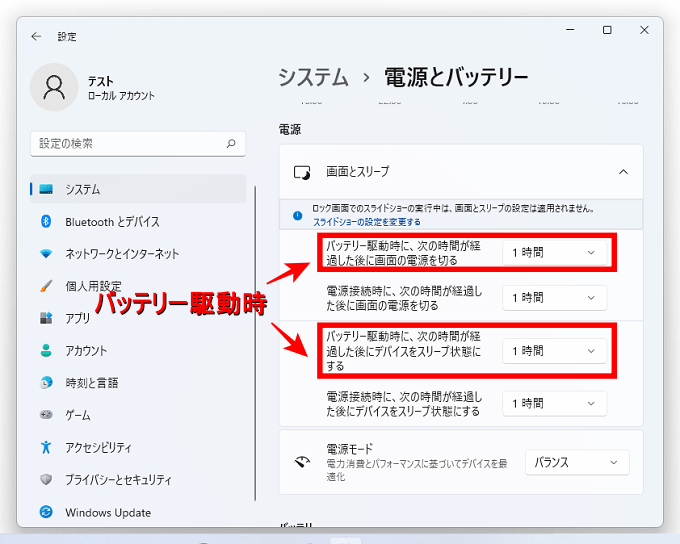Open plugged-in screen-off time dropdown

tap(554, 298)
